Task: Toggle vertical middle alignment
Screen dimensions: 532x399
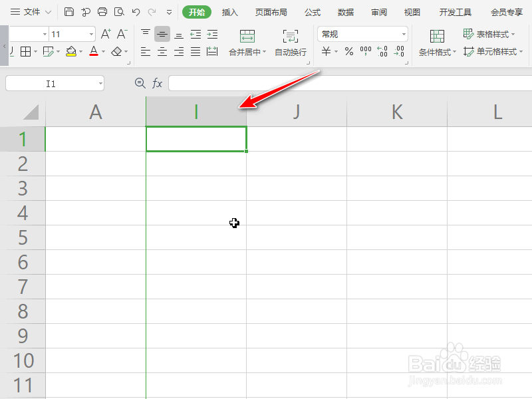Action: (162, 34)
